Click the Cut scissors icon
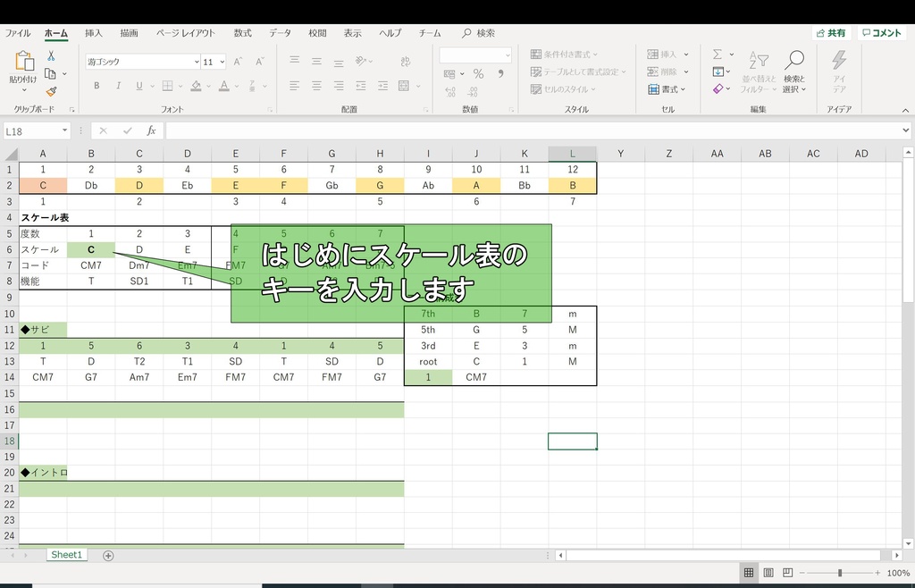 tap(51, 56)
